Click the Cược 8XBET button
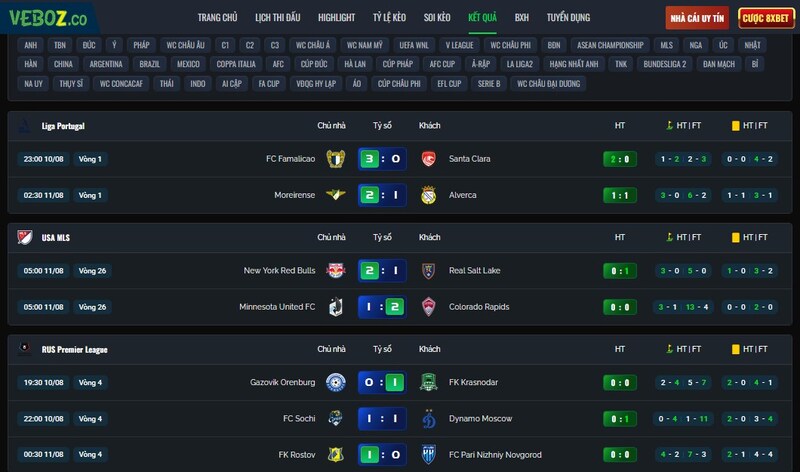 click(x=766, y=18)
